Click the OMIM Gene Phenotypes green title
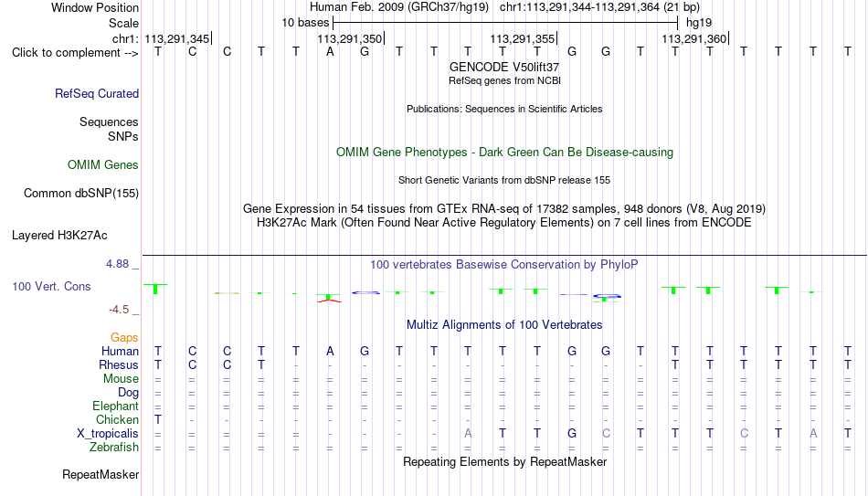 click(505, 153)
